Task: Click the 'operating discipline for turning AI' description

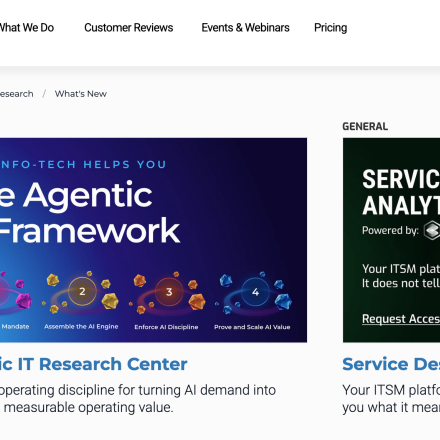Action: pos(138,399)
